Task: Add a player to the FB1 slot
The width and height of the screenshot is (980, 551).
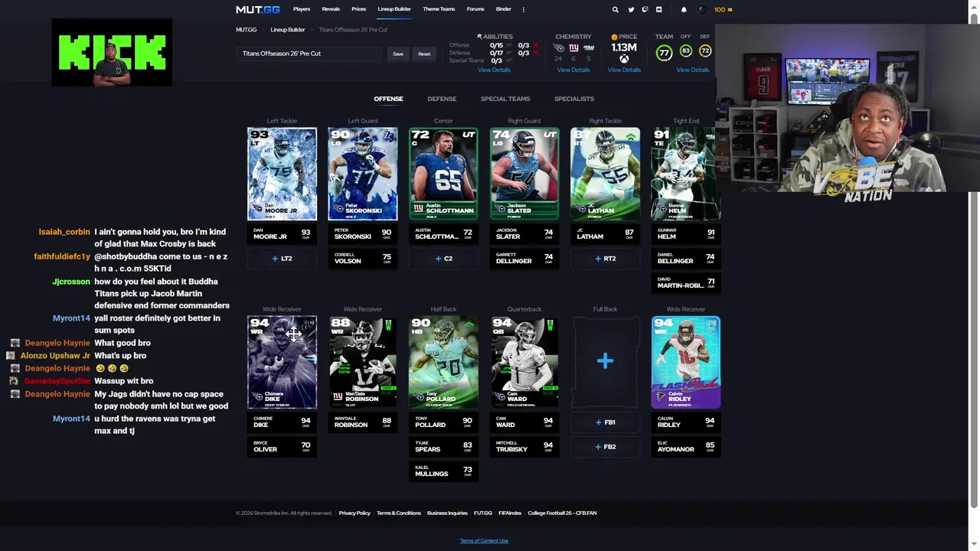Action: click(x=605, y=422)
